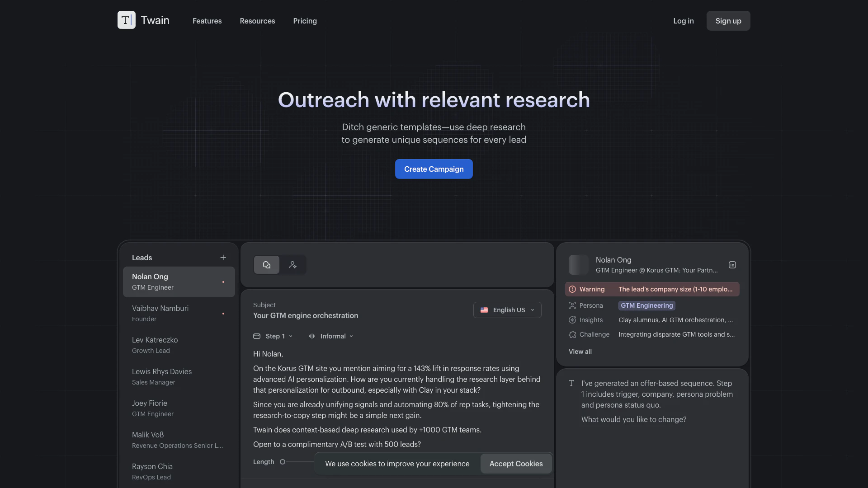Open LinkedIn profile icon for Nolan Ong
868x488 pixels.
(732, 265)
